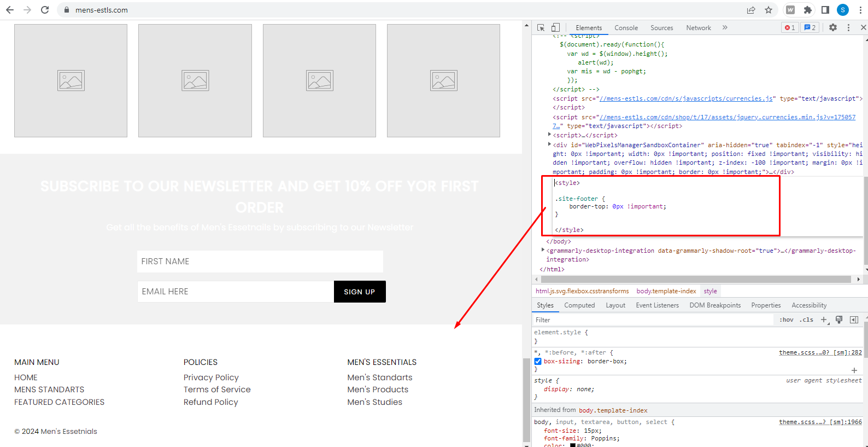The height and width of the screenshot is (447, 868).
Task: Open DevTools customize kebab menu
Action: (848, 27)
